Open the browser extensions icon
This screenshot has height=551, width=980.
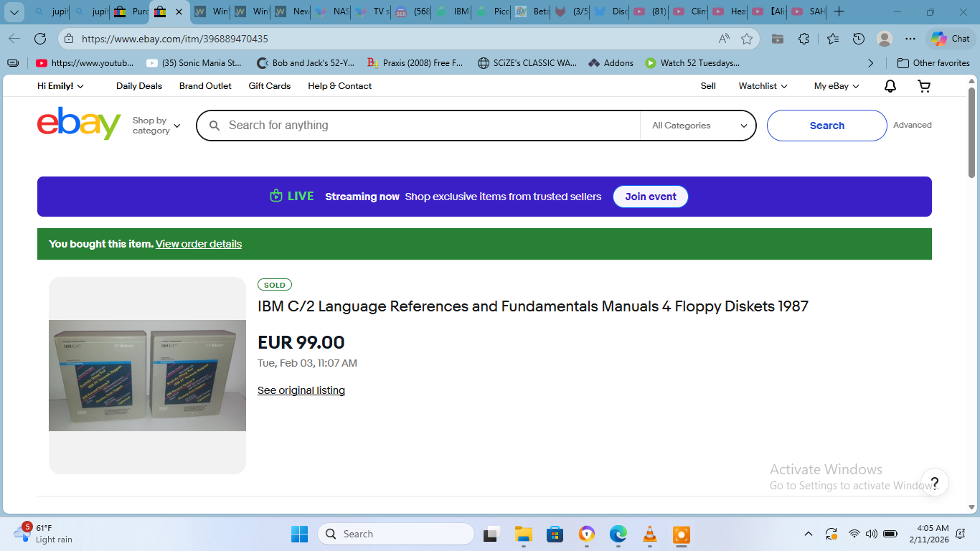(x=804, y=39)
